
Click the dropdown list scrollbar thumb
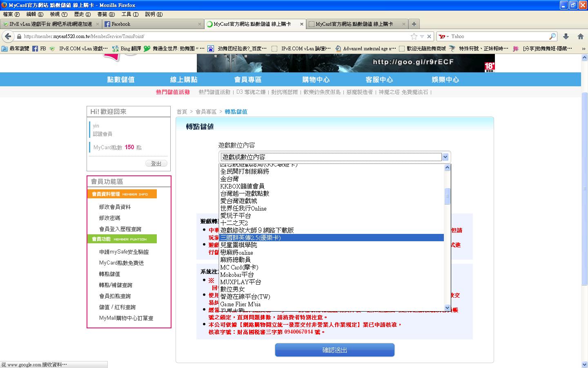coord(447,196)
